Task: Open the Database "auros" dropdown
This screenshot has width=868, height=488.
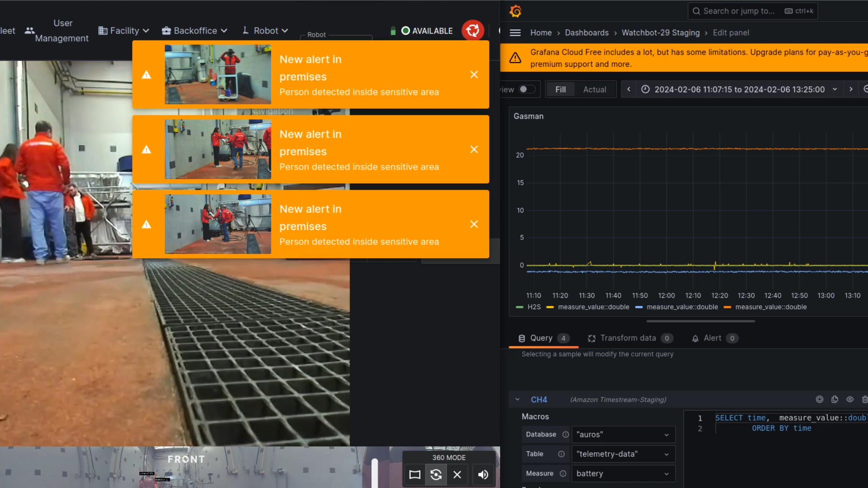Action: [x=623, y=434]
